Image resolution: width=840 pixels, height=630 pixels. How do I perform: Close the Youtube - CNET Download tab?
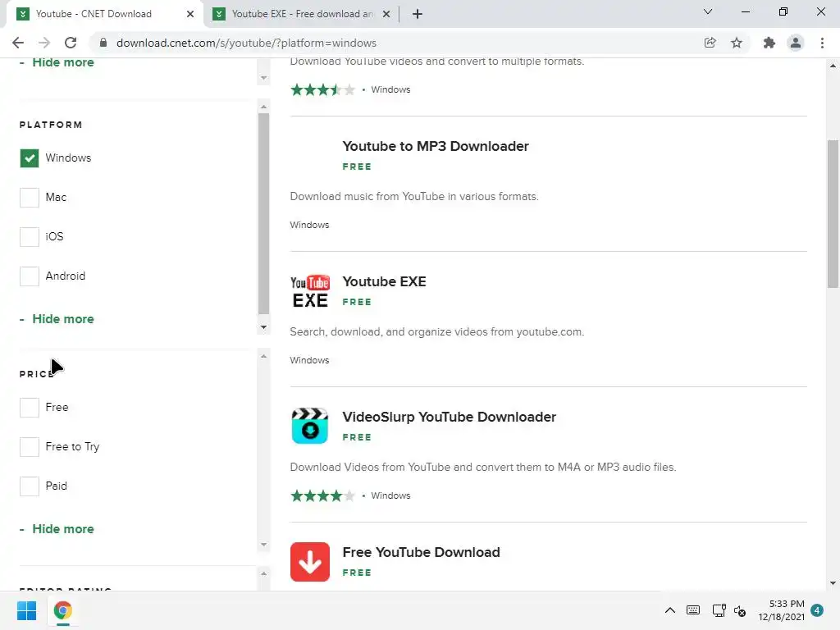point(190,14)
